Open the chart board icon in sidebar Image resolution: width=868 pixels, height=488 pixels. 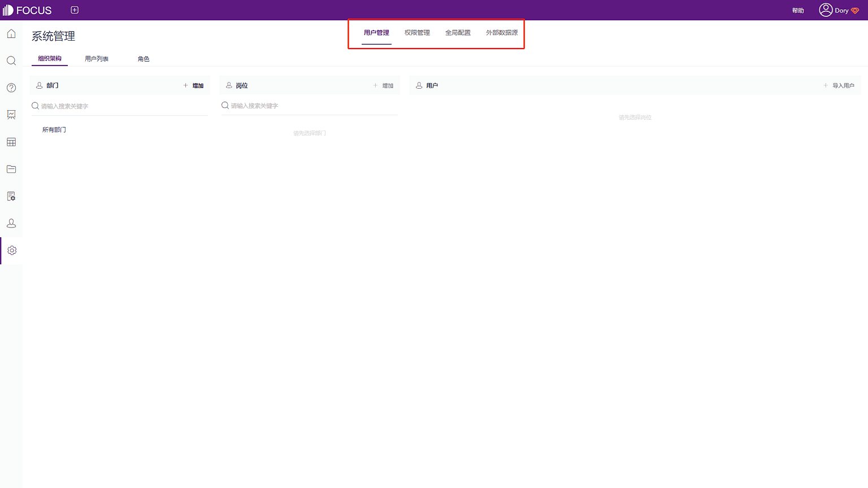point(11,115)
